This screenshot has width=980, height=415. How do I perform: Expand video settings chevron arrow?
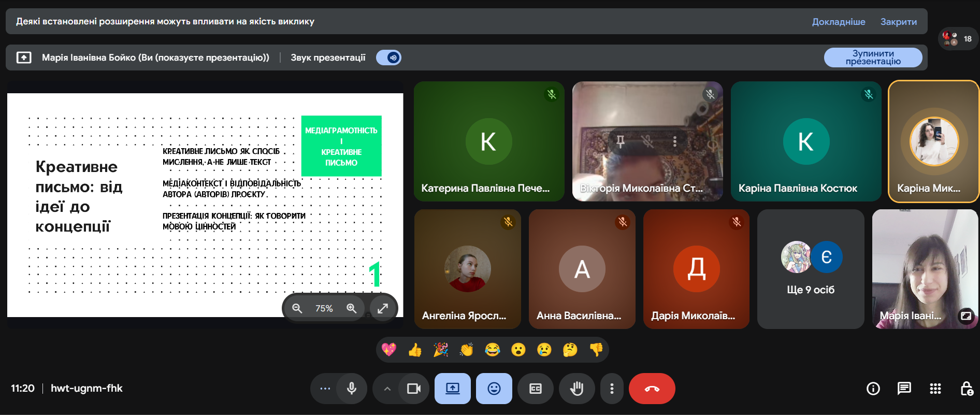coord(387,389)
